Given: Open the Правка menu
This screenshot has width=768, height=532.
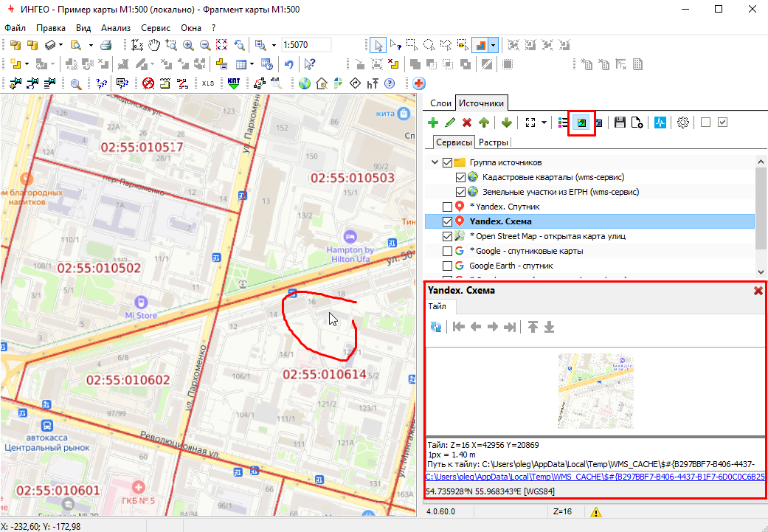Looking at the screenshot, I should pyautogui.click(x=51, y=28).
